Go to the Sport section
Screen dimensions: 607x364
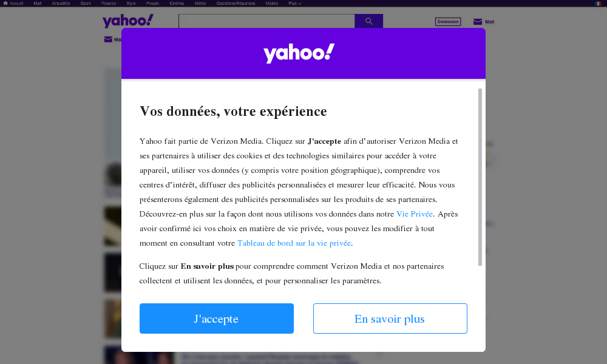(86, 4)
